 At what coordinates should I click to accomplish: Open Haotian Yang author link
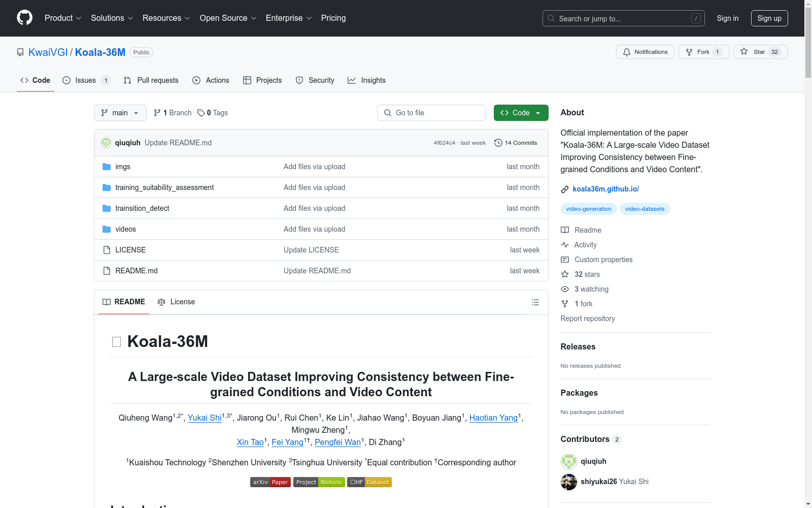click(x=493, y=418)
